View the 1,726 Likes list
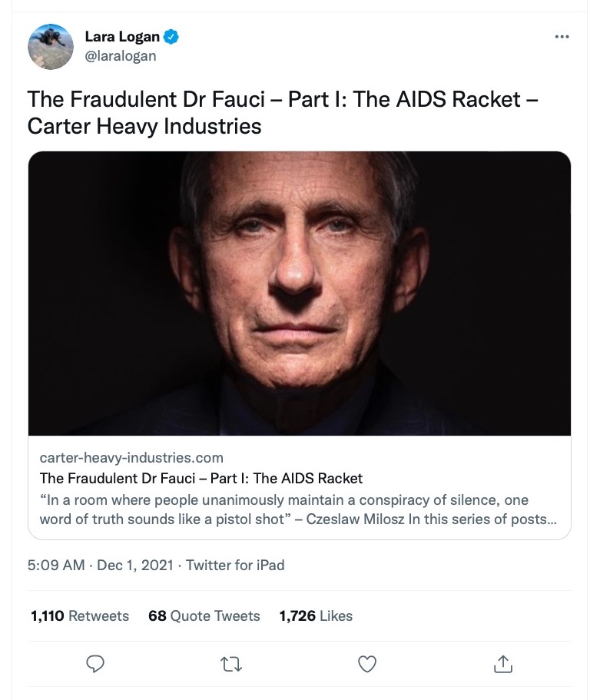Image resolution: width=600 pixels, height=700 pixels. (x=316, y=615)
